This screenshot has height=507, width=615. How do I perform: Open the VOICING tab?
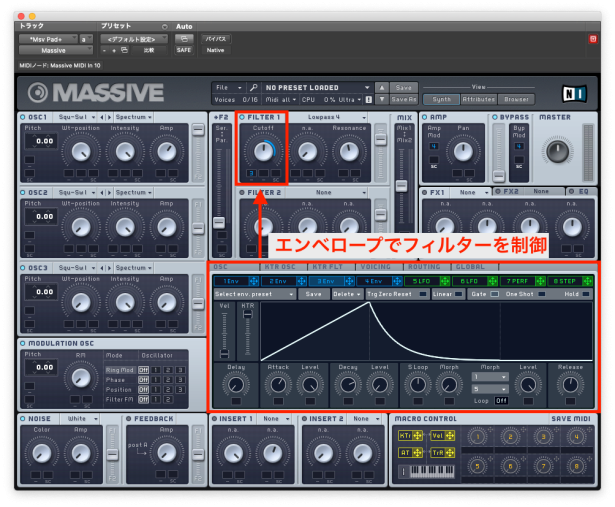pos(376,267)
